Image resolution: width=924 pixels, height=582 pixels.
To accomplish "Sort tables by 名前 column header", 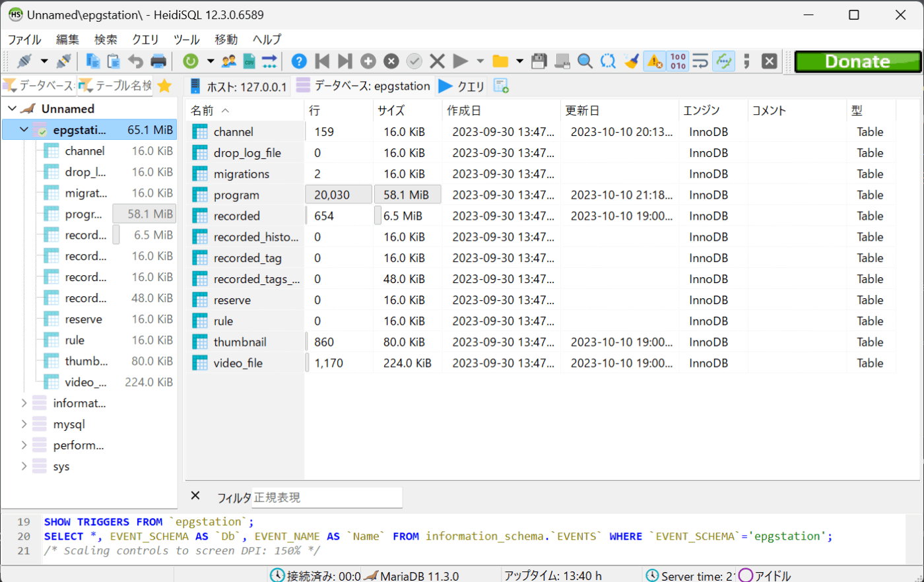I will tap(245, 110).
